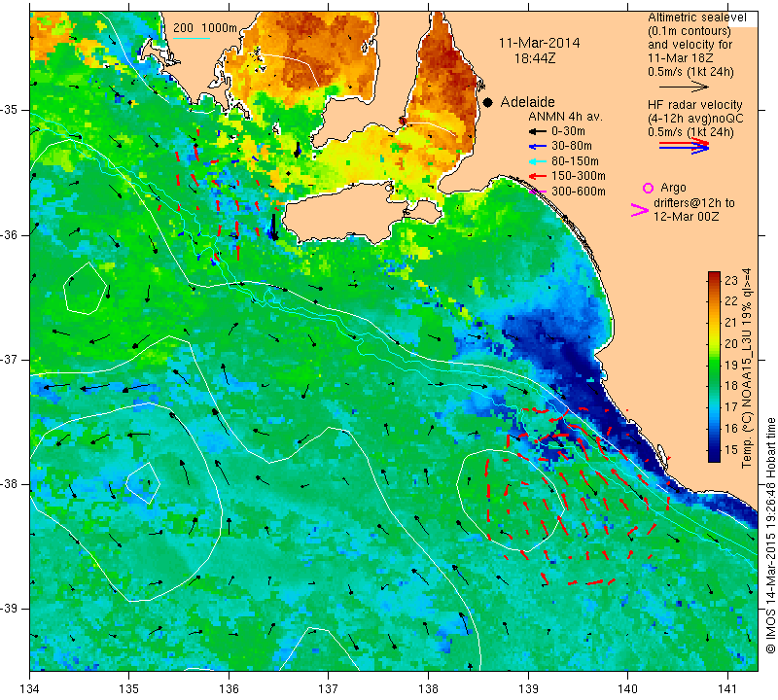
Task: Click the '(4-12h avg)noQC' text
Action: tap(695, 119)
